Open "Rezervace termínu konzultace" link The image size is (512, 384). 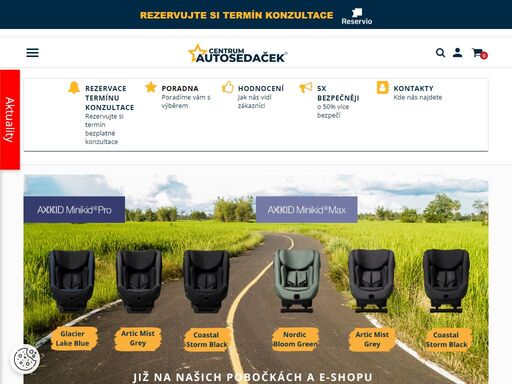[110, 98]
